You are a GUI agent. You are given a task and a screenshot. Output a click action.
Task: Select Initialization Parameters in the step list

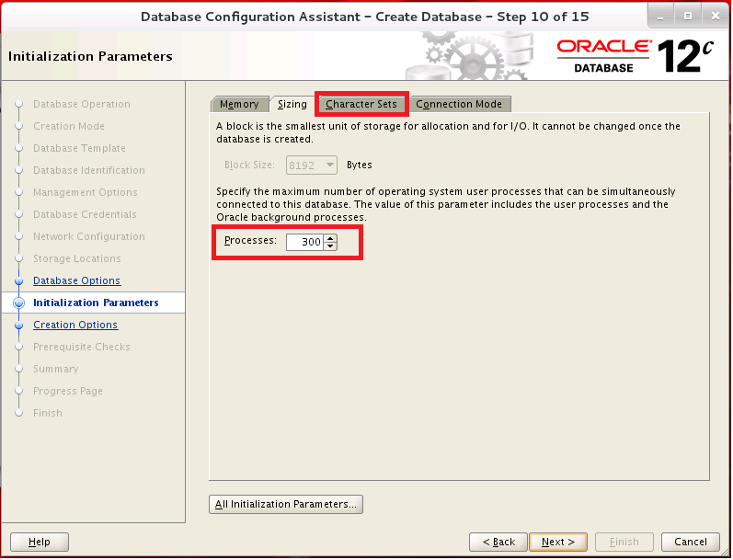pyautogui.click(x=96, y=303)
